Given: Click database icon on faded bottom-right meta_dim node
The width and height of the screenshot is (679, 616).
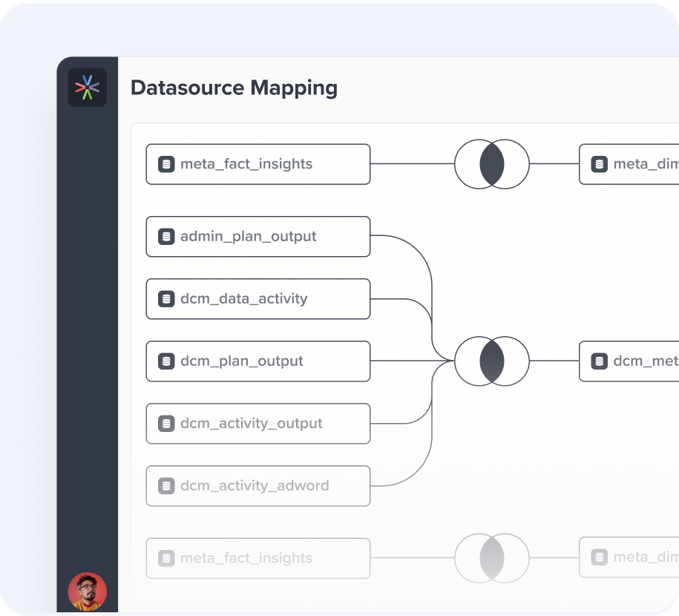Looking at the screenshot, I should pyautogui.click(x=600, y=557).
